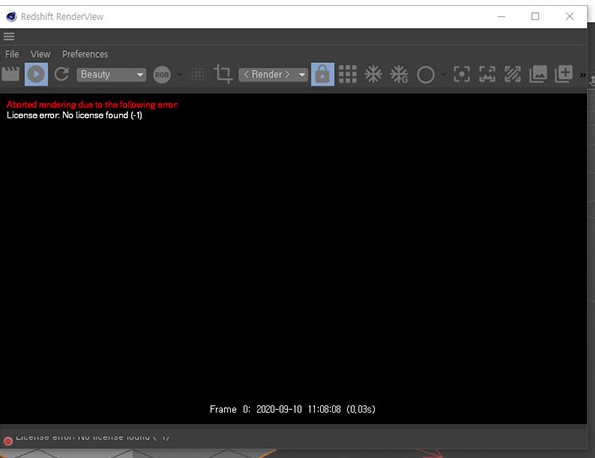Click the refresh render icon
595x458 pixels.
point(61,74)
